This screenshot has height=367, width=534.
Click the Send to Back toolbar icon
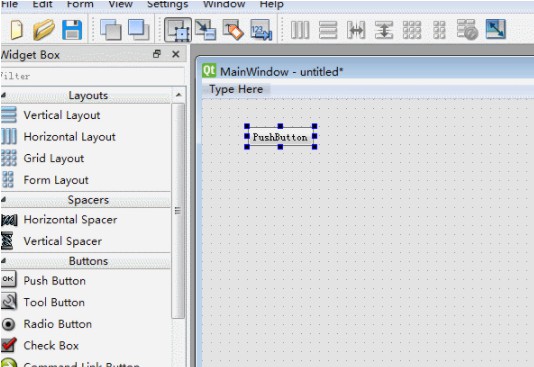(111, 30)
